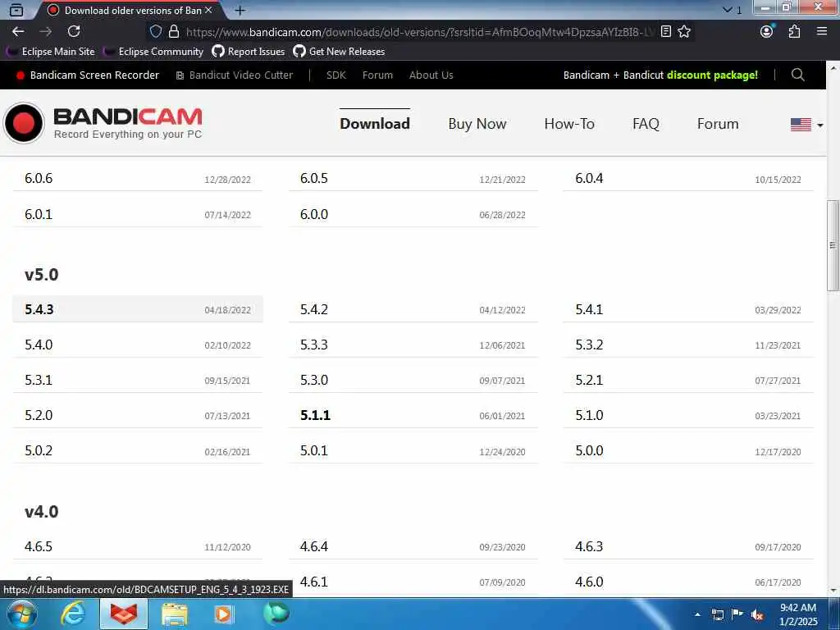Download Bandicam version 5.4.1
This screenshot has width=840, height=630.
coord(688,309)
